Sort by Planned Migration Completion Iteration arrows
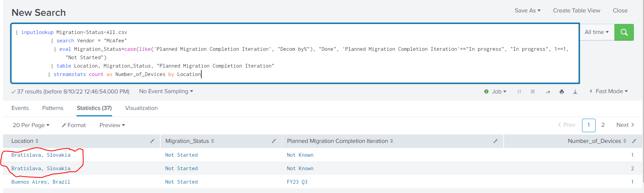Viewport: 644px width, 193px height. (392, 141)
